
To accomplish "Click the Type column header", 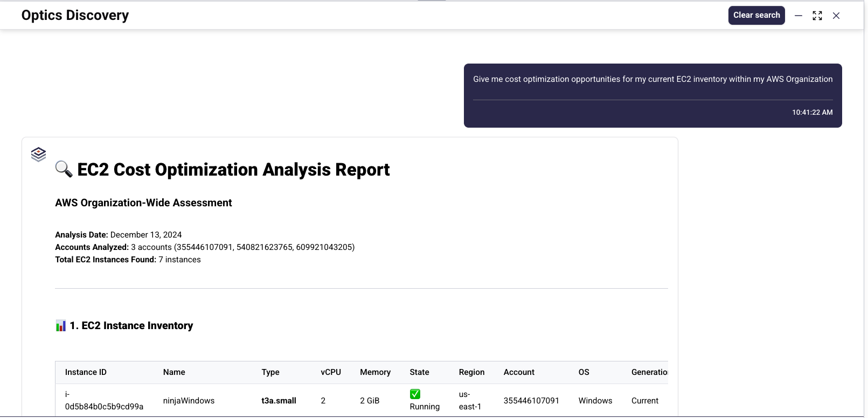I will click(x=270, y=372).
